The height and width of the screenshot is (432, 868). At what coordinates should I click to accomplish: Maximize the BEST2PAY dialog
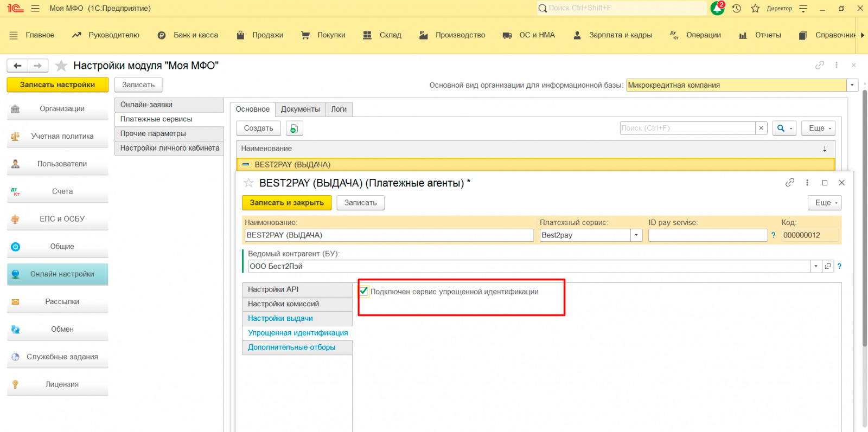[825, 183]
